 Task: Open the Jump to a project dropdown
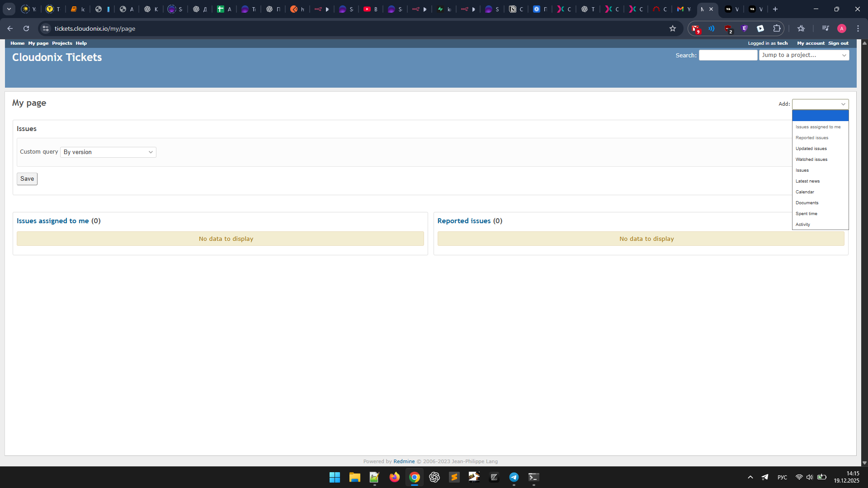click(804, 55)
